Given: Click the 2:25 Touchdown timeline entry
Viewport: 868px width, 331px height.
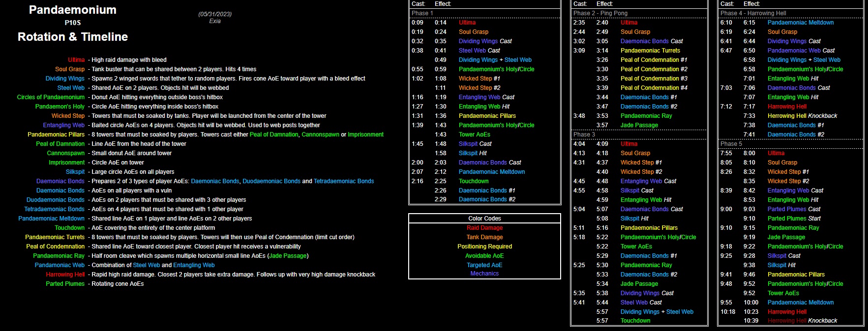Looking at the screenshot, I should tap(474, 181).
